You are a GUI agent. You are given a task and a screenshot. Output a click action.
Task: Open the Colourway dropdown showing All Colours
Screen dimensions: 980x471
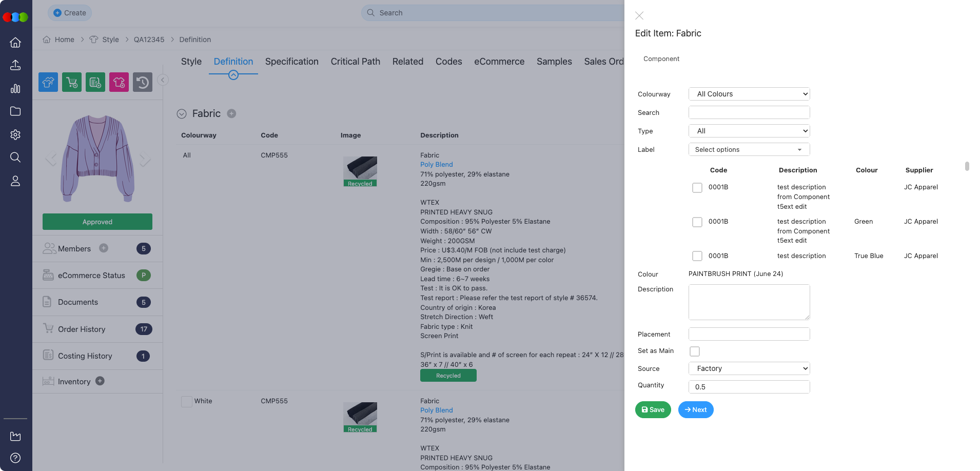pyautogui.click(x=749, y=94)
